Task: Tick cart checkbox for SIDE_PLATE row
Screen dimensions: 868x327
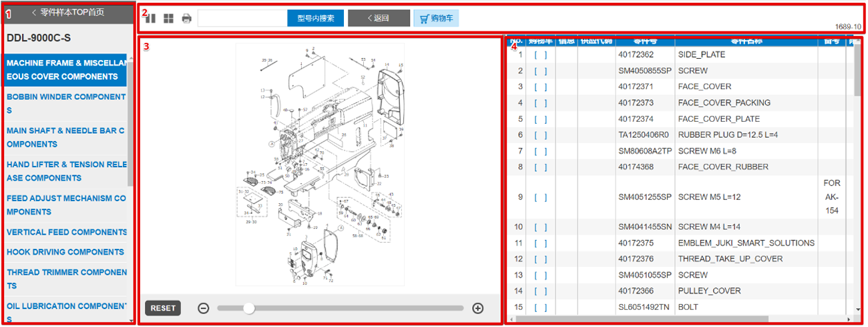Action: coord(540,55)
